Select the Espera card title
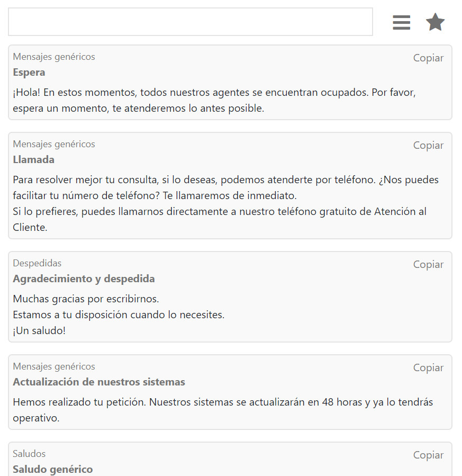The height and width of the screenshot is (476, 462). click(29, 73)
